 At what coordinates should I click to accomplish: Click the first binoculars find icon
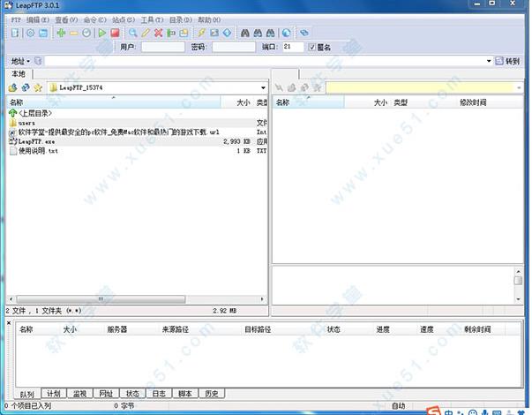pos(245,33)
